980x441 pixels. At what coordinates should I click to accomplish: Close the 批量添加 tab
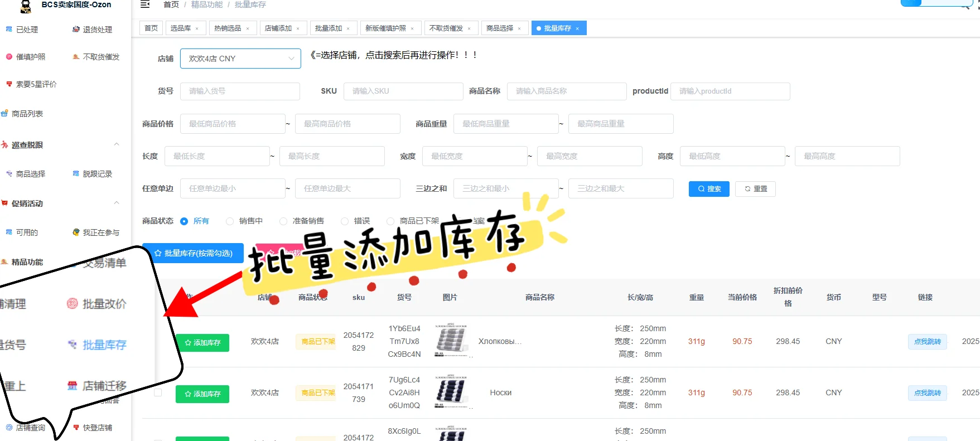[348, 28]
